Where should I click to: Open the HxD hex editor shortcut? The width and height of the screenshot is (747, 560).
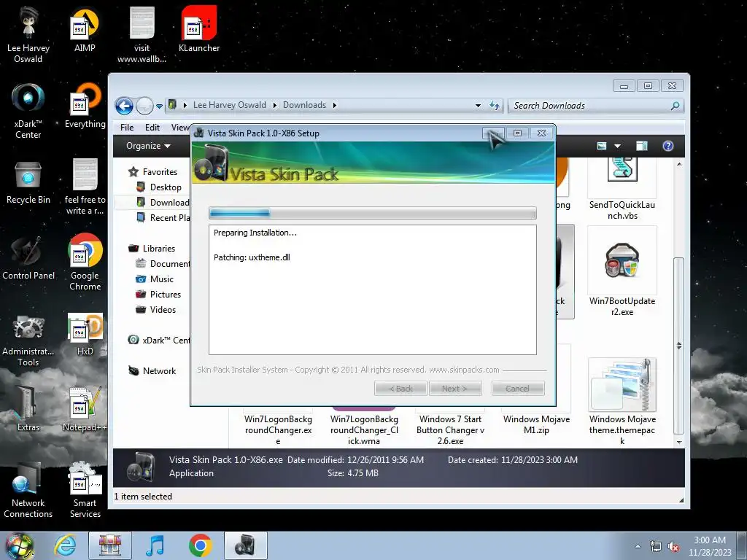[85, 334]
